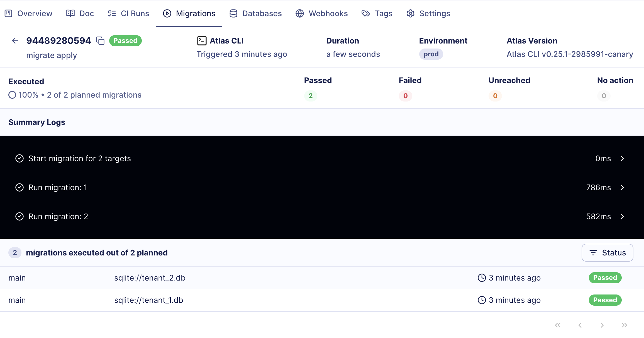The image size is (644, 338).
Task: Copy the migration ID 94489280594
Action: [100, 41]
